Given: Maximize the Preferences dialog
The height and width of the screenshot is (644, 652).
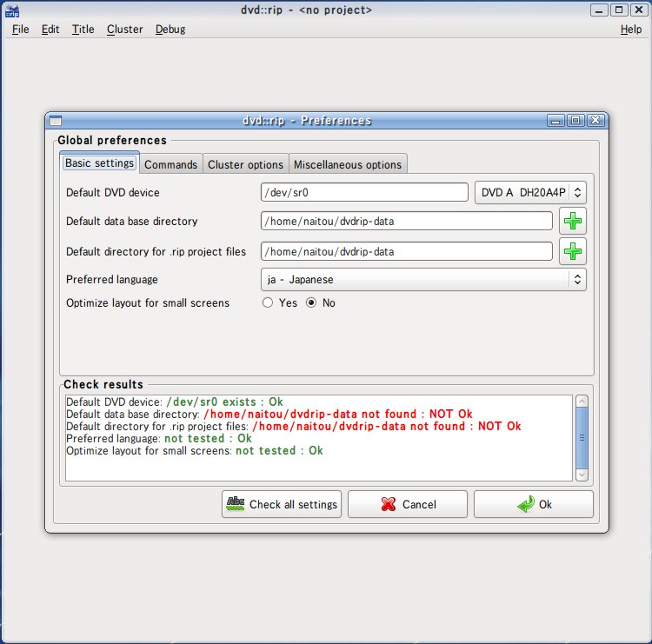Looking at the screenshot, I should pos(575,121).
